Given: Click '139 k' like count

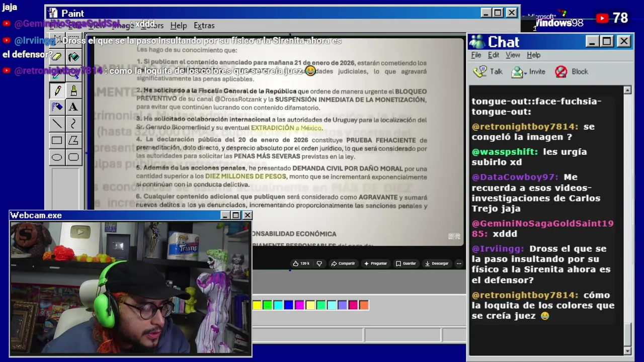Looking at the screenshot, I should point(305,263).
